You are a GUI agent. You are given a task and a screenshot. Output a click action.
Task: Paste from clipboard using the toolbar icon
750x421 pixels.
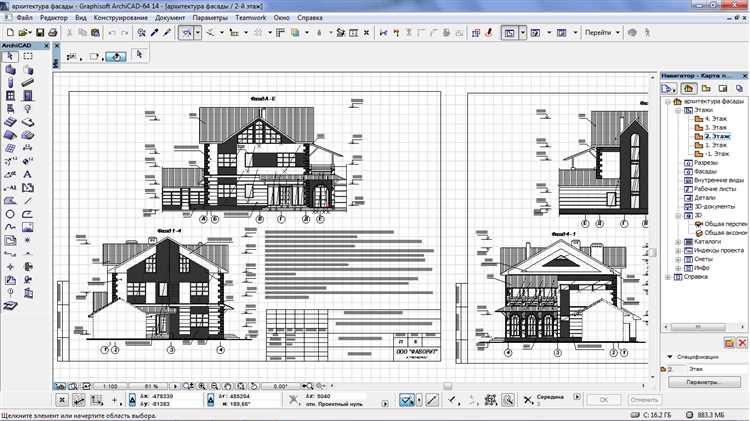[x=95, y=33]
